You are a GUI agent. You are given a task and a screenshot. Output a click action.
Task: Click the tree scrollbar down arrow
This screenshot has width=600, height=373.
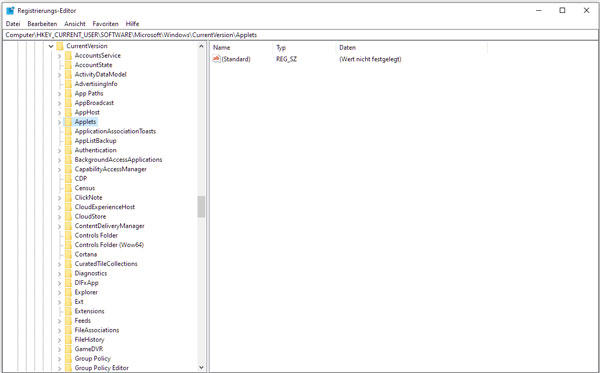tap(201, 367)
